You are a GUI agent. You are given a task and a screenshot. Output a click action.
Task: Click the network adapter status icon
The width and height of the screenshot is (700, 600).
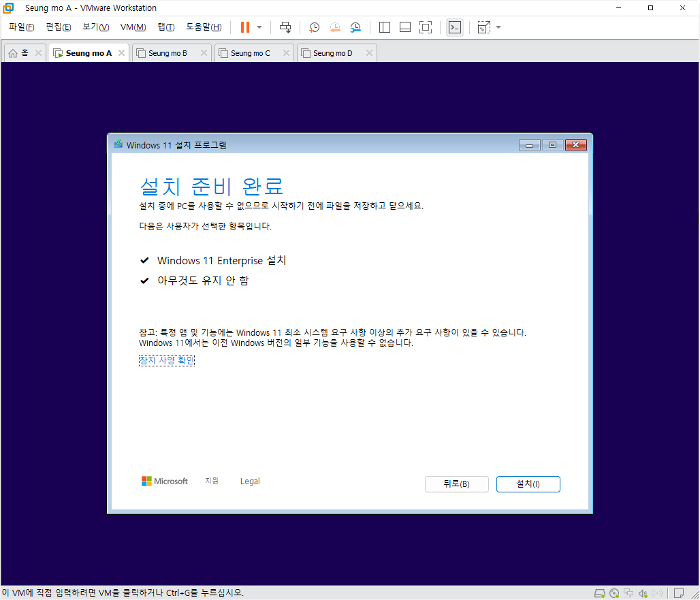click(x=629, y=593)
